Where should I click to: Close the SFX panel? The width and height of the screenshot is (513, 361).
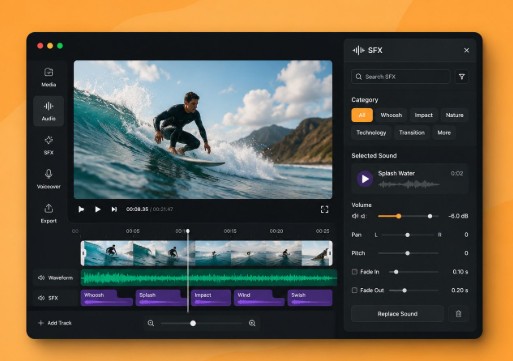pos(466,50)
